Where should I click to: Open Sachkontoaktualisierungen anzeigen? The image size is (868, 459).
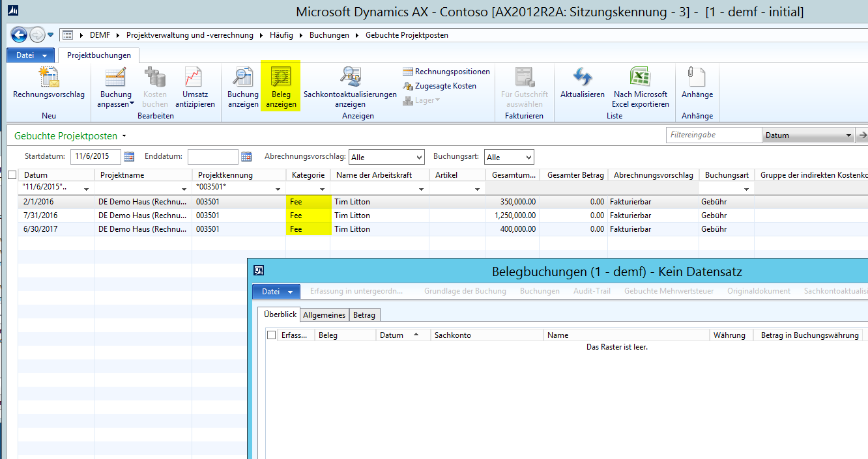tap(350, 77)
